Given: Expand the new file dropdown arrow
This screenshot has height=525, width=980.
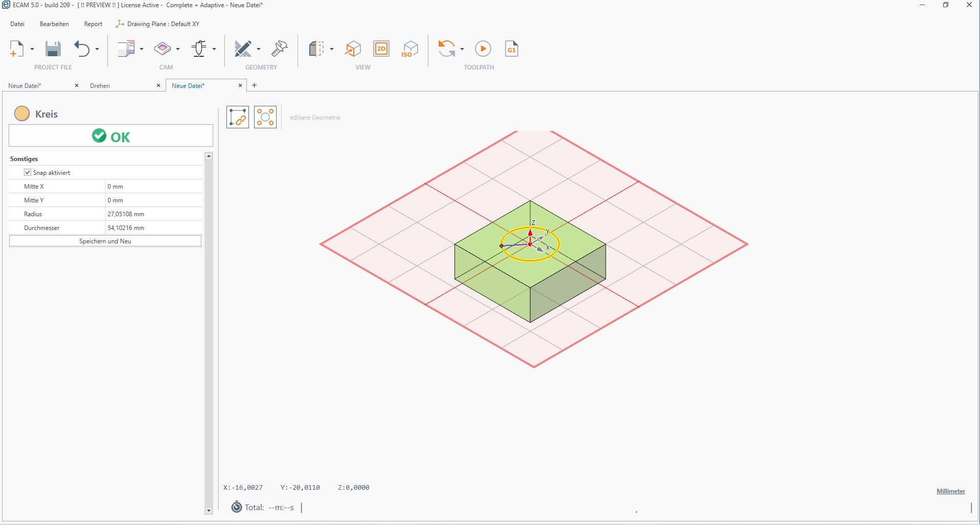Looking at the screenshot, I should 32,49.
